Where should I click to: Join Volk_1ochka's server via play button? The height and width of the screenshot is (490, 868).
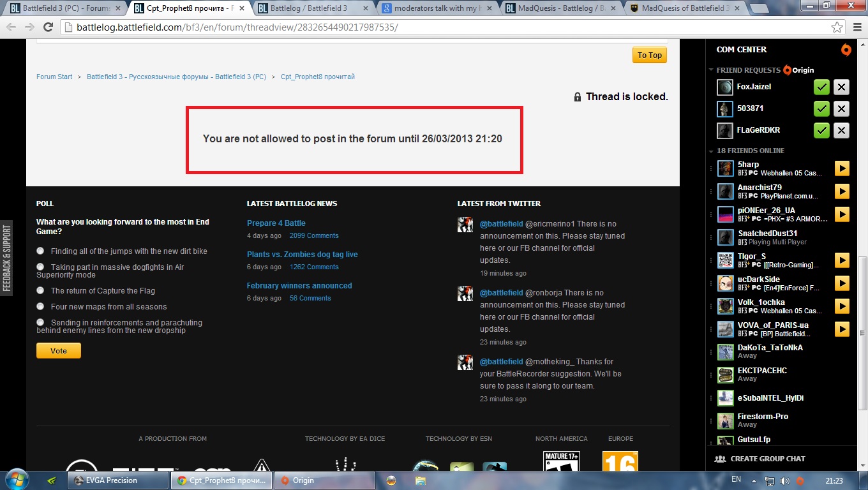point(842,306)
